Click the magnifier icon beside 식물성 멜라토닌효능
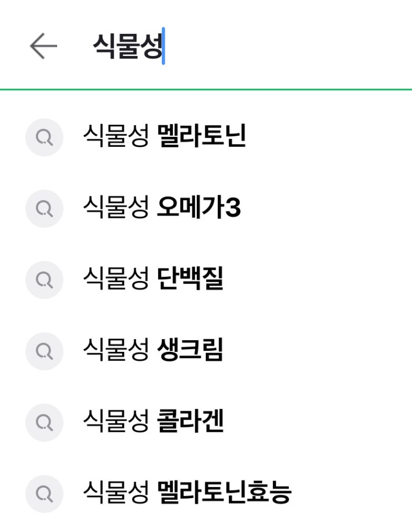The image size is (412, 532). (44, 493)
